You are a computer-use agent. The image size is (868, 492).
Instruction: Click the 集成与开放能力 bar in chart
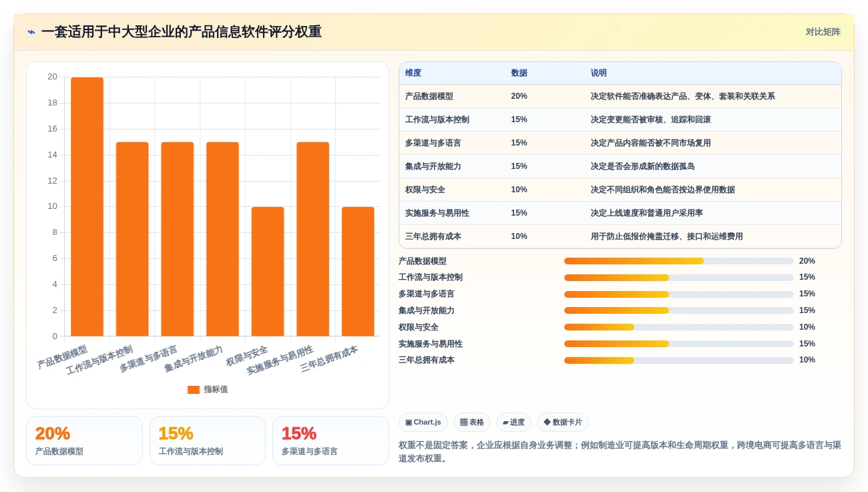[x=222, y=239]
